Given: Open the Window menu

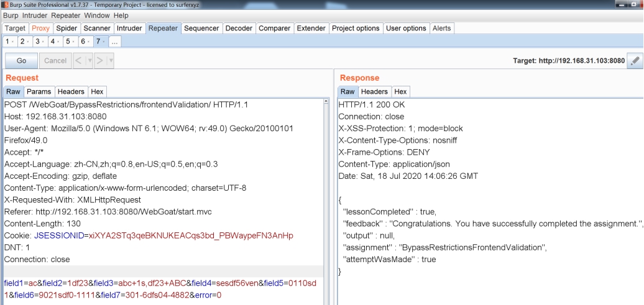Looking at the screenshot, I should 97,16.
